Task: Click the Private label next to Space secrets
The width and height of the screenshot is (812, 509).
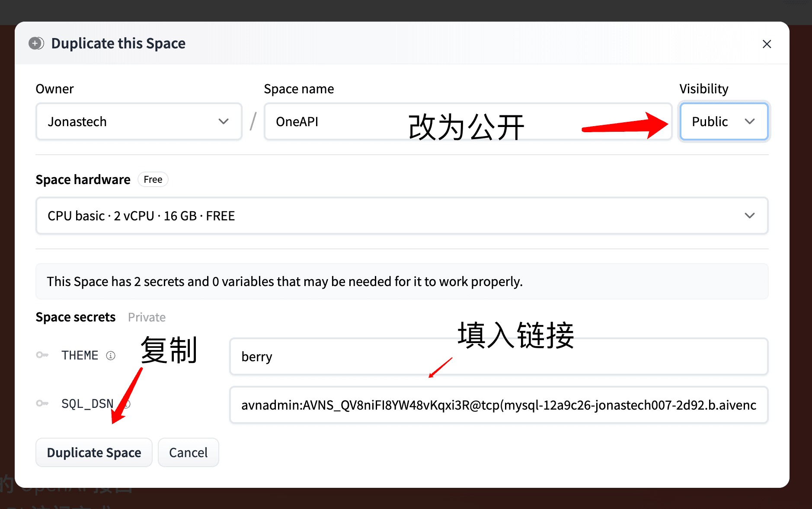Action: click(147, 317)
